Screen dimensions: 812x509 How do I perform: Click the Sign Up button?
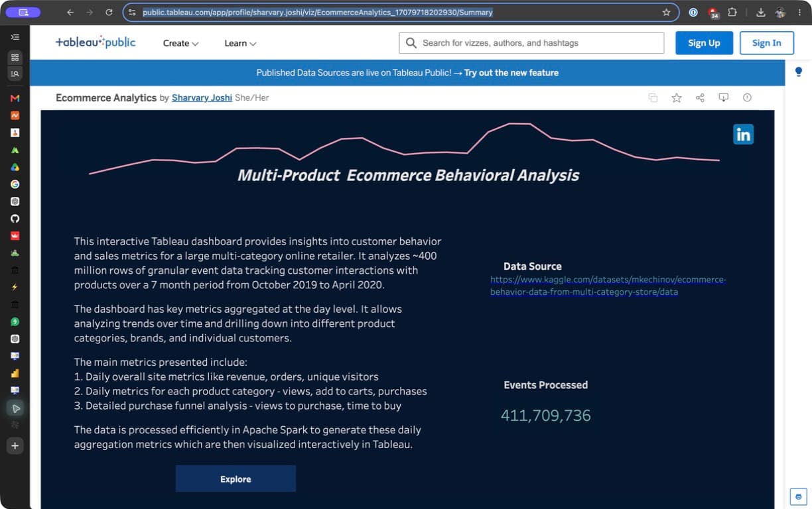(704, 43)
